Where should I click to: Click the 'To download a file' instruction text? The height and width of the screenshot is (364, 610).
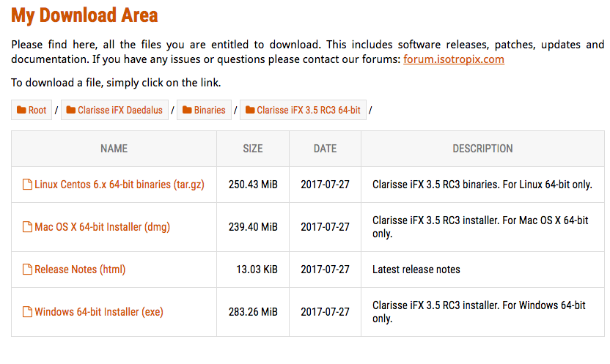point(116,83)
